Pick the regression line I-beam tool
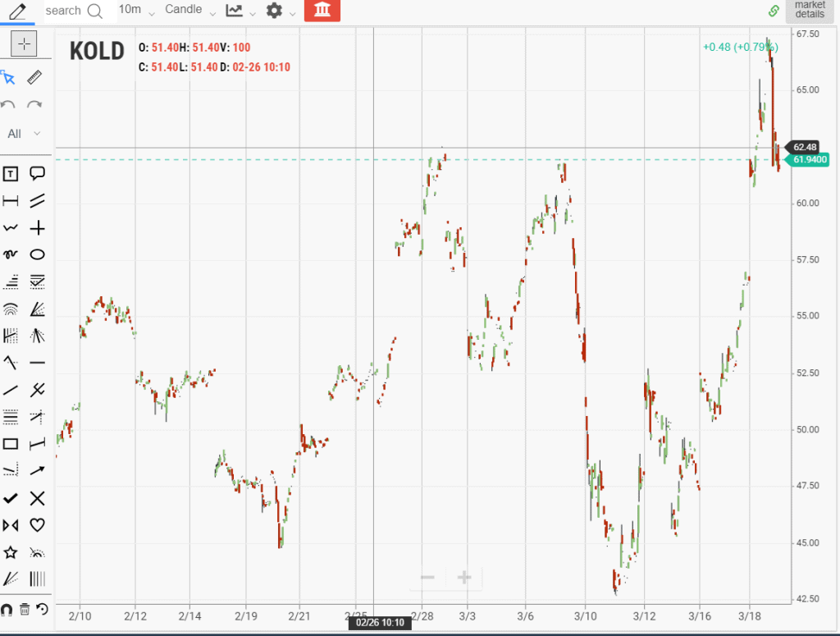This screenshot has height=636, width=840. (x=37, y=444)
